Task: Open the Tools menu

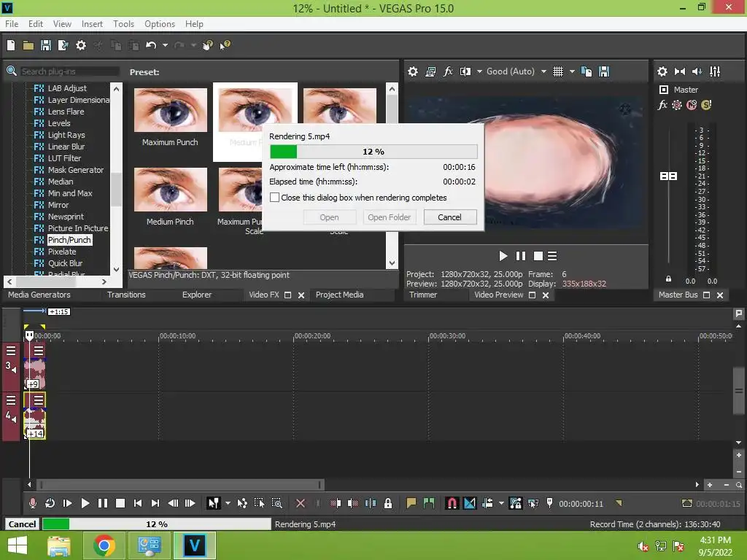Action: pyautogui.click(x=123, y=24)
